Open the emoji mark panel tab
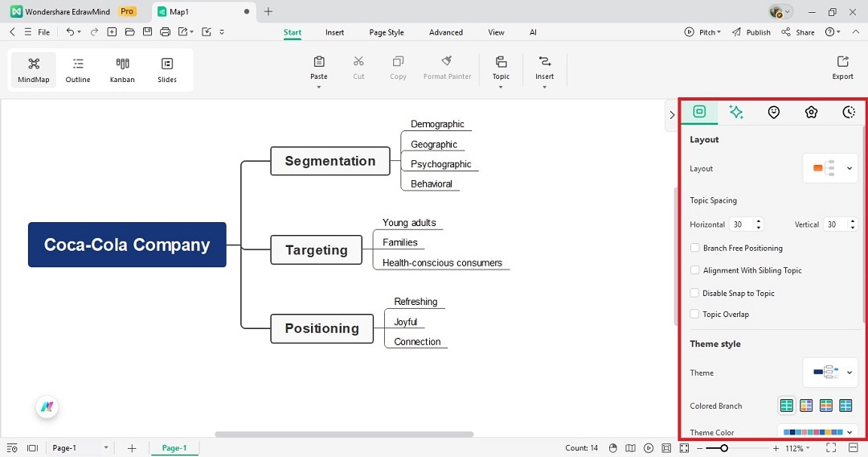 774,113
